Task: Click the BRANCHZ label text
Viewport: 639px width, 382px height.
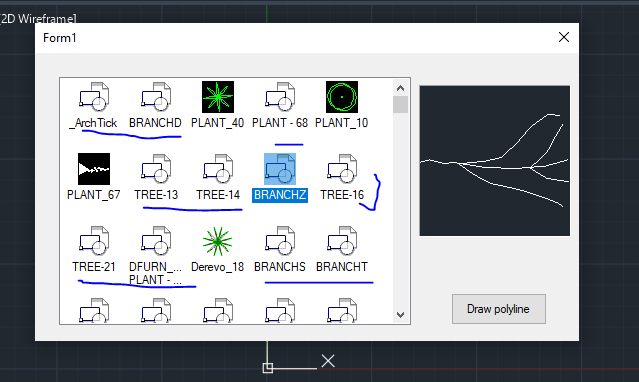Action: coord(280,195)
